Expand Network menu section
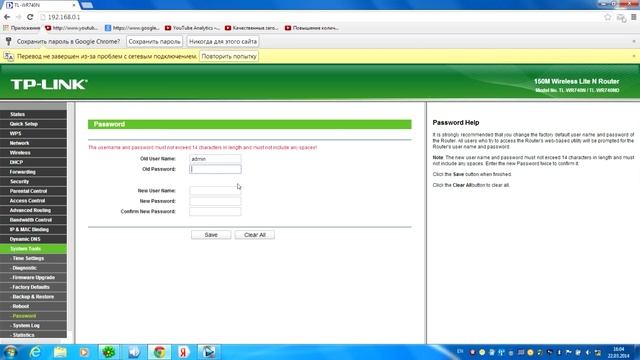Image resolution: width=640 pixels, height=360 pixels. (x=33, y=143)
